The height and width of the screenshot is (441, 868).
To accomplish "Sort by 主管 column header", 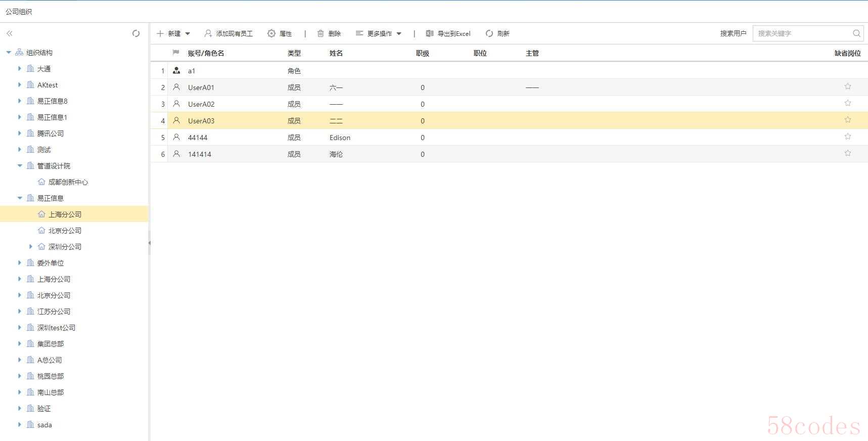I will click(532, 53).
